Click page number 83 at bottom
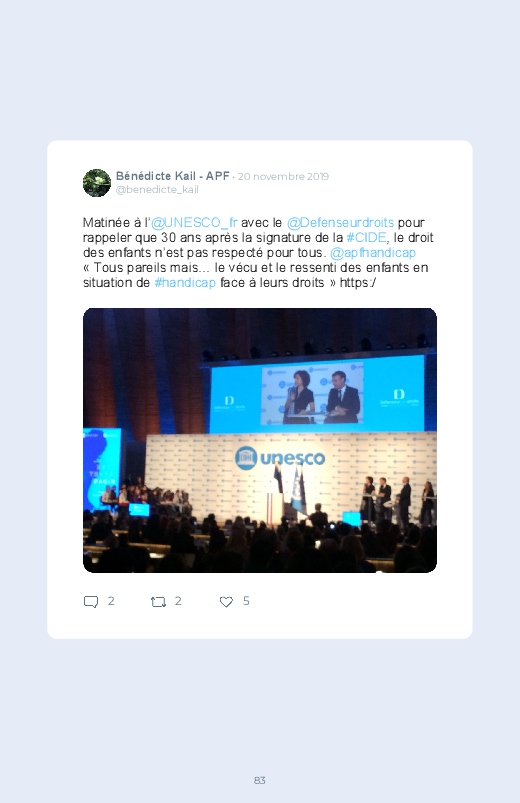Image resolution: width=520 pixels, height=803 pixels. [260, 780]
